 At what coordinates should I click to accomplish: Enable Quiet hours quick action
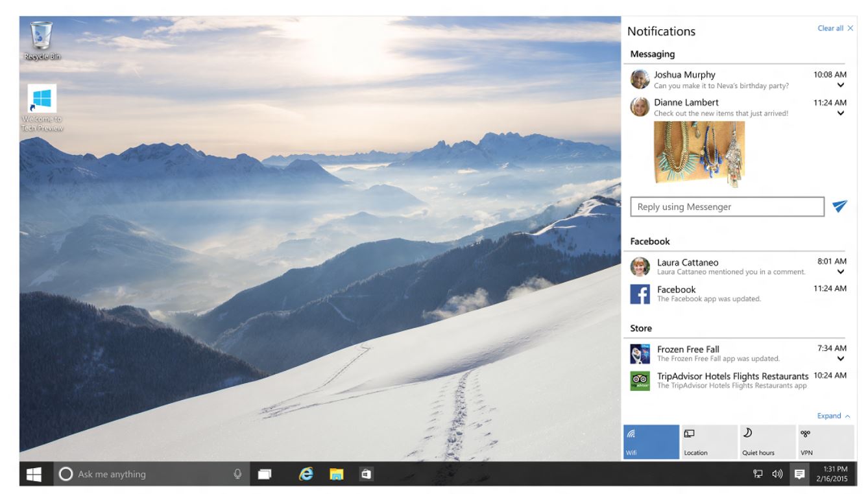(766, 441)
